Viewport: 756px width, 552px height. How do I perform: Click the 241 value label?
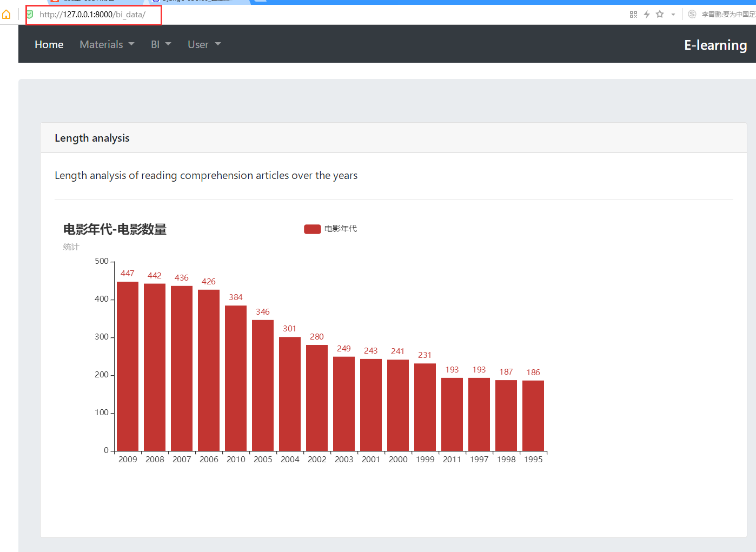pos(398,351)
